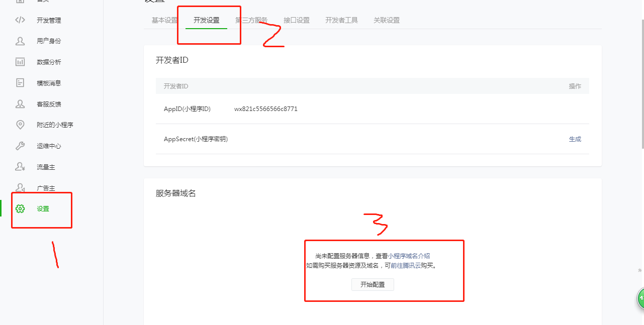
Task: Click the 操作 column header
Action: coord(575,86)
